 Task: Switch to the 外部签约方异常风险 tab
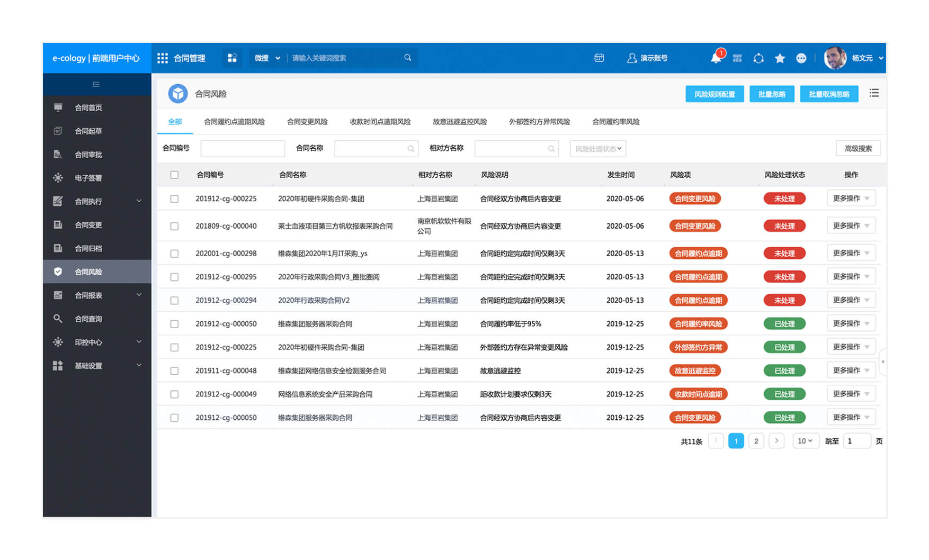point(539,122)
